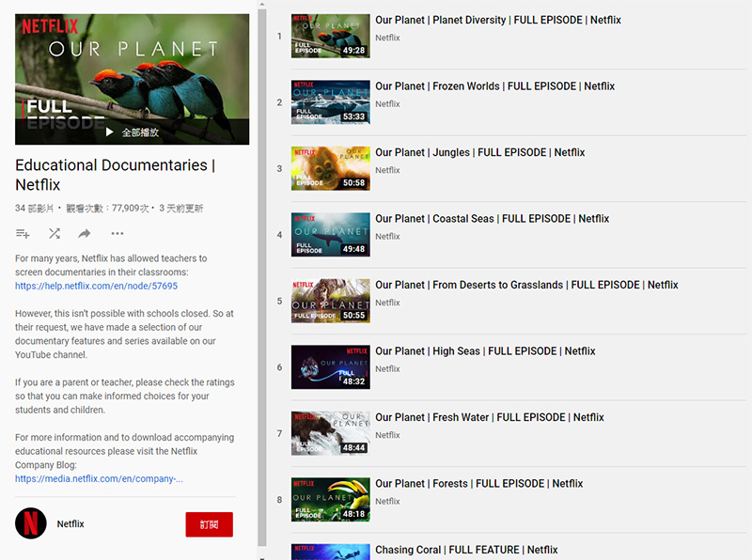Open the help.netflix.com link

[96, 286]
